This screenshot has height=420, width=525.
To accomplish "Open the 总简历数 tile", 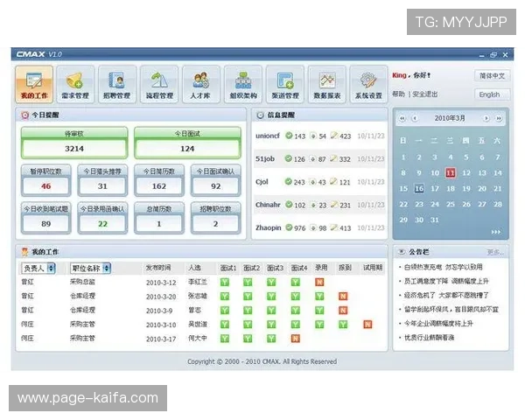I will (159, 218).
